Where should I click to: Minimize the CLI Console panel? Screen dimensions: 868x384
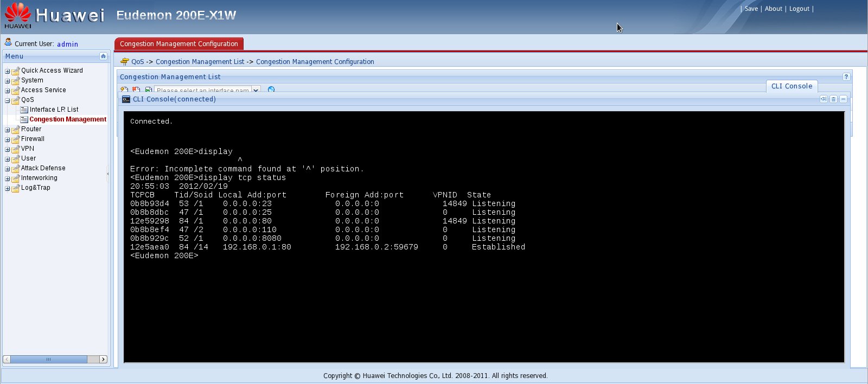tap(843, 99)
